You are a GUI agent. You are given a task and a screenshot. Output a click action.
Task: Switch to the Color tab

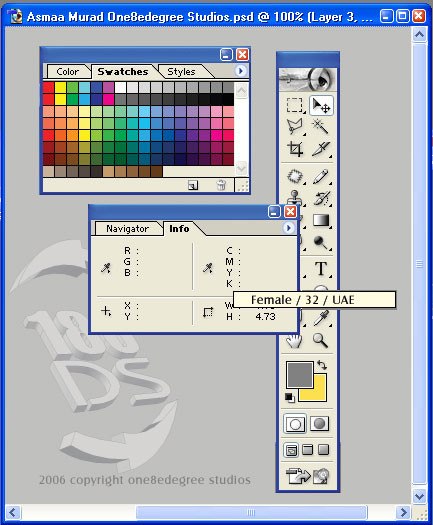tap(68, 72)
